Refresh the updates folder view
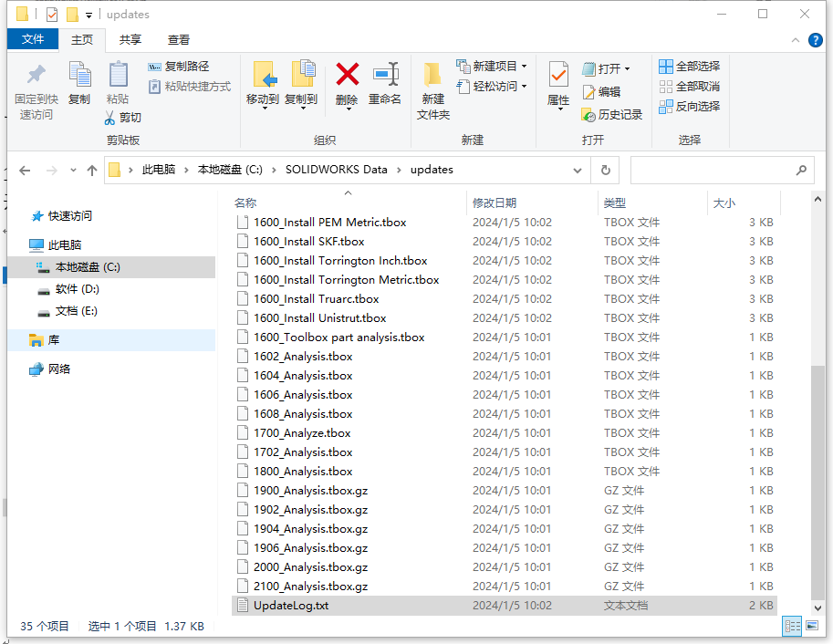Viewport: 833px width, 644px height. (x=605, y=170)
